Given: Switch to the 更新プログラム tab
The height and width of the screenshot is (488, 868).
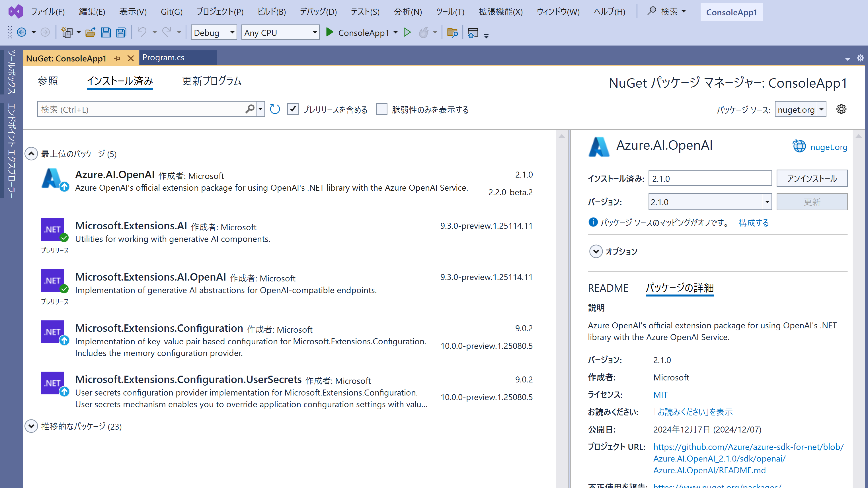Looking at the screenshot, I should click(212, 81).
